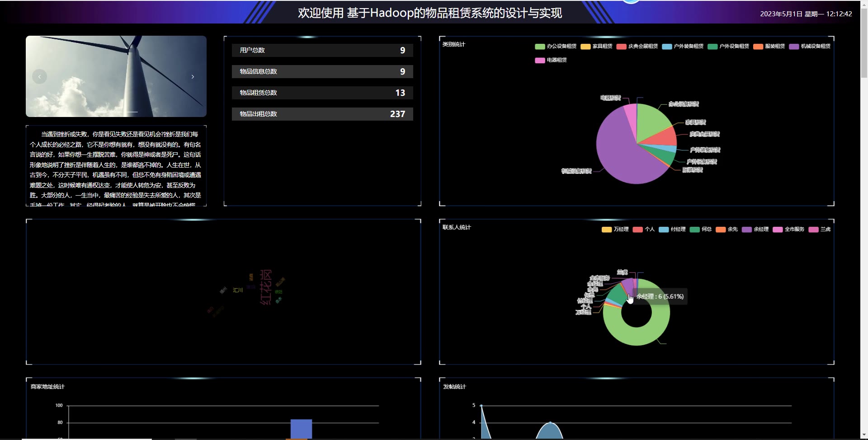Toggle 户外装备租赁 legend item
868x440 pixels.
(x=683, y=47)
